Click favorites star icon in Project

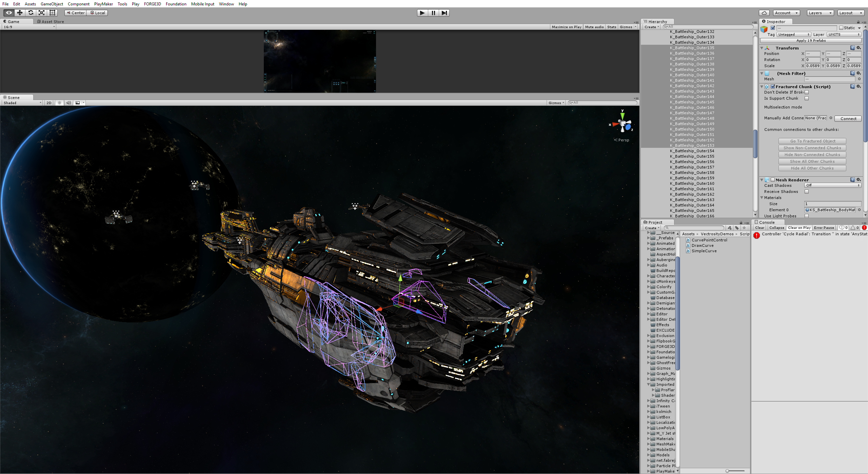click(x=744, y=228)
